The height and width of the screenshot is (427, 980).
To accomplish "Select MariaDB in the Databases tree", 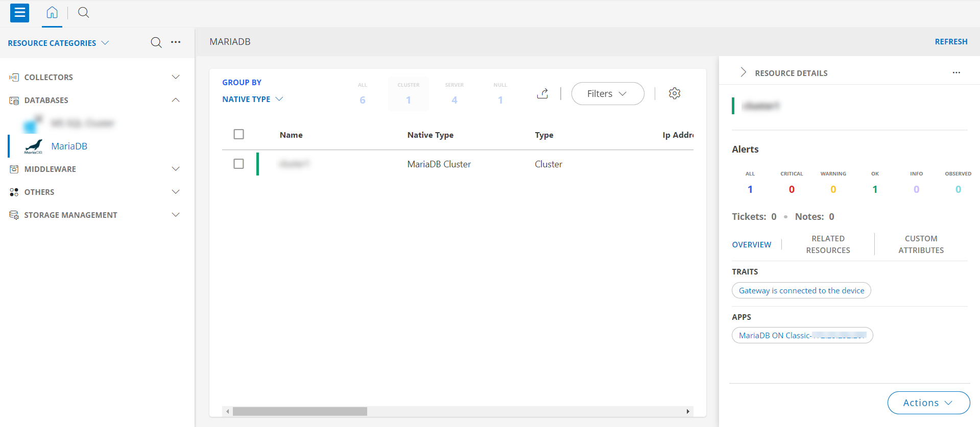I will (x=69, y=146).
